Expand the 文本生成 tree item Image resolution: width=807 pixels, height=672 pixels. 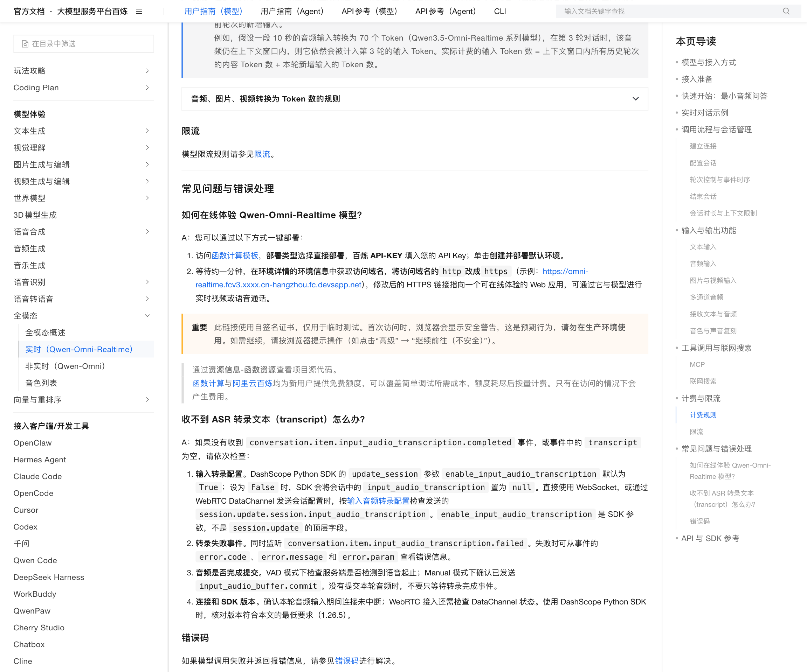click(x=83, y=131)
